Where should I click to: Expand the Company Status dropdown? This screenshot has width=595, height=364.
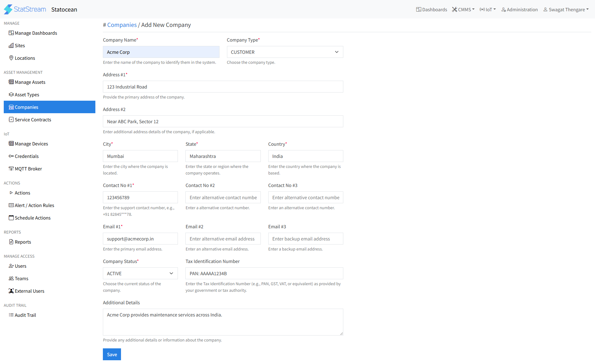140,273
